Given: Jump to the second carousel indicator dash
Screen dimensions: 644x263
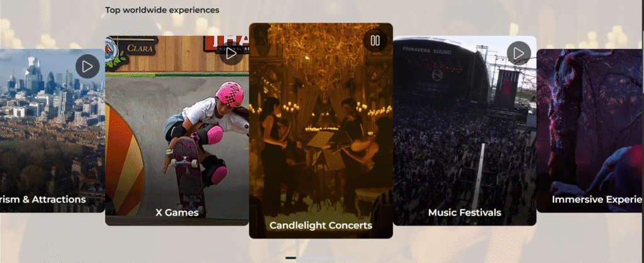Looking at the screenshot, I should point(303,258).
